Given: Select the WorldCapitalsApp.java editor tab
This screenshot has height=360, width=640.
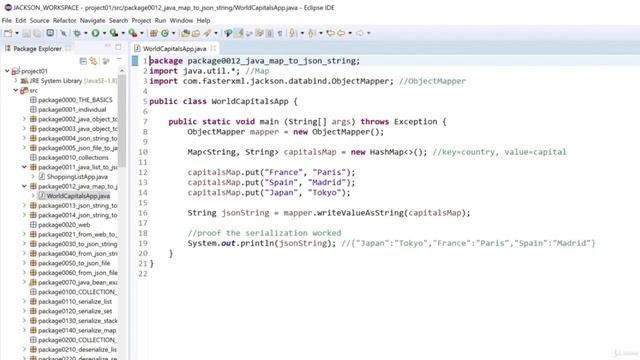Looking at the screenshot, I should (174, 49).
